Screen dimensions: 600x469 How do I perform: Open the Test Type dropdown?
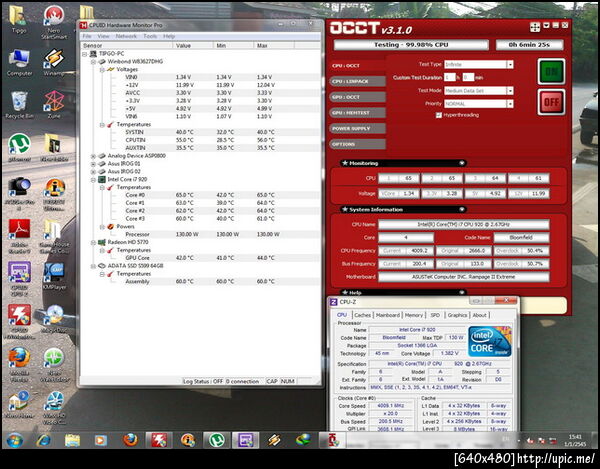pyautogui.click(x=510, y=65)
